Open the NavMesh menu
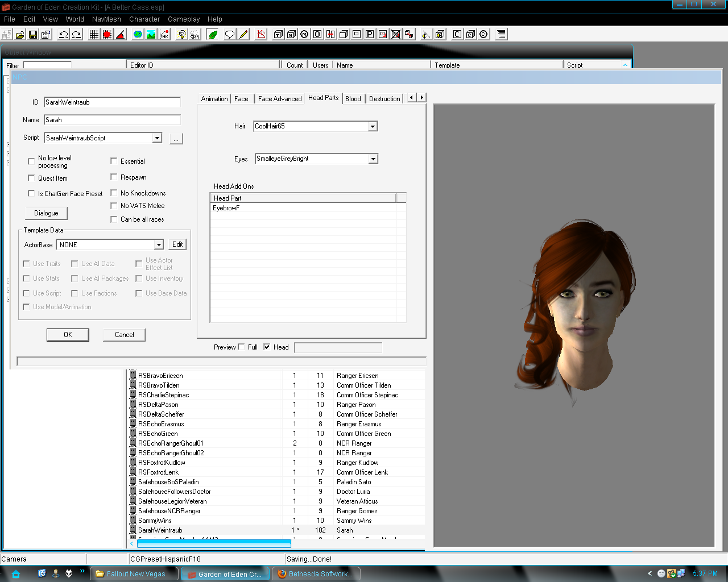 coord(106,19)
